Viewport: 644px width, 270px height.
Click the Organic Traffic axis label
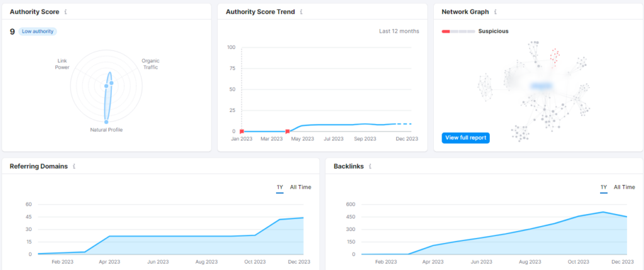tap(151, 64)
